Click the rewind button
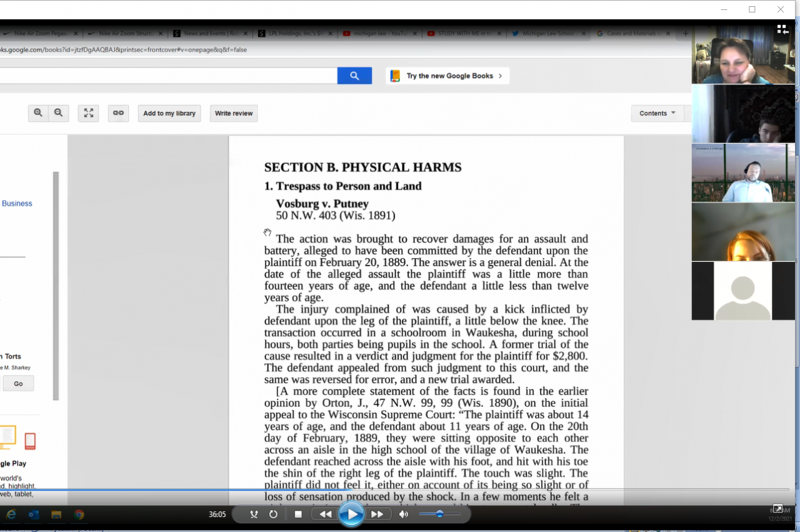 (x=326, y=514)
